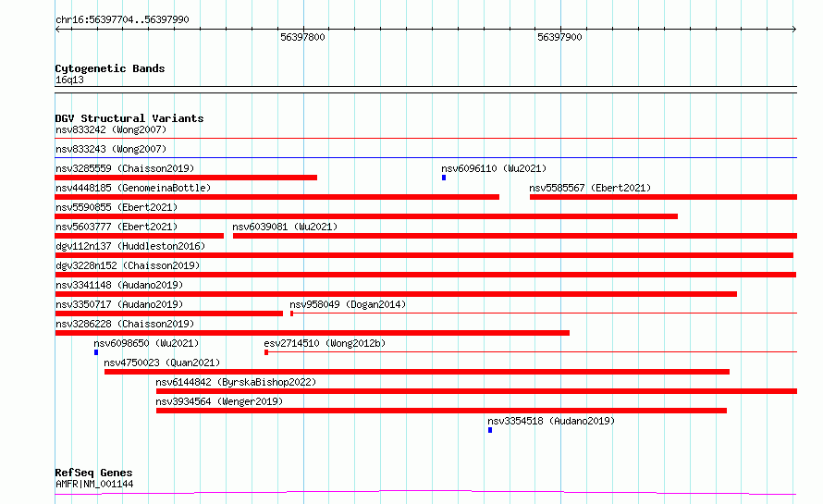Click the blue nsv6098650 (Wu2021) marker
Viewport: 823px width, 504px height.
click(96, 352)
